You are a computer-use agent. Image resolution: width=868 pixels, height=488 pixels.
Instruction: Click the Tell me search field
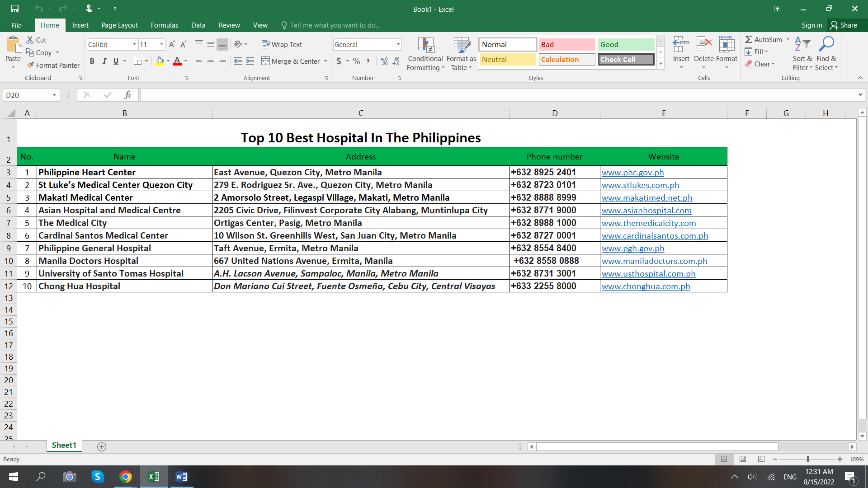point(335,25)
